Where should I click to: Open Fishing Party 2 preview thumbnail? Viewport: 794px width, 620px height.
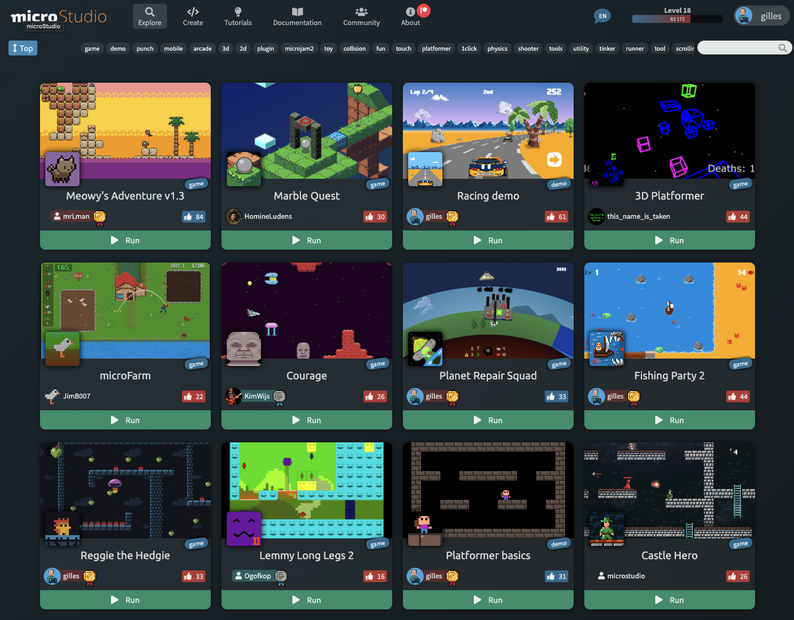(x=669, y=311)
